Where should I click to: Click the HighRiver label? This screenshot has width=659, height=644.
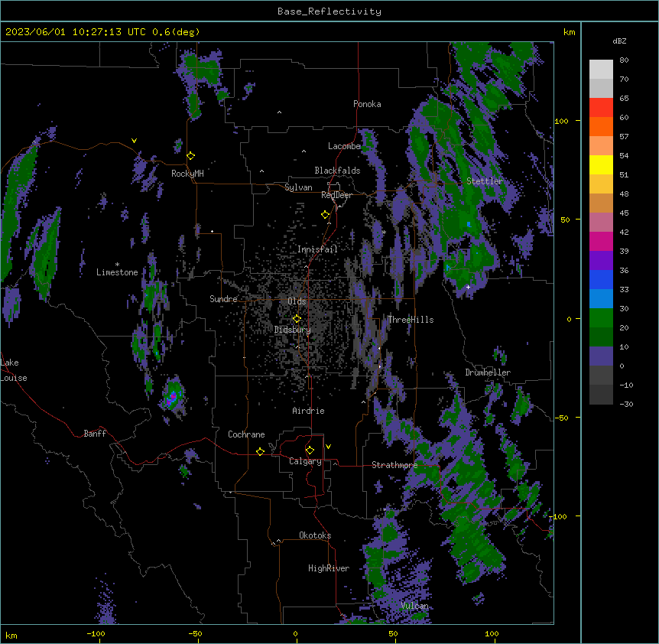pos(329,568)
